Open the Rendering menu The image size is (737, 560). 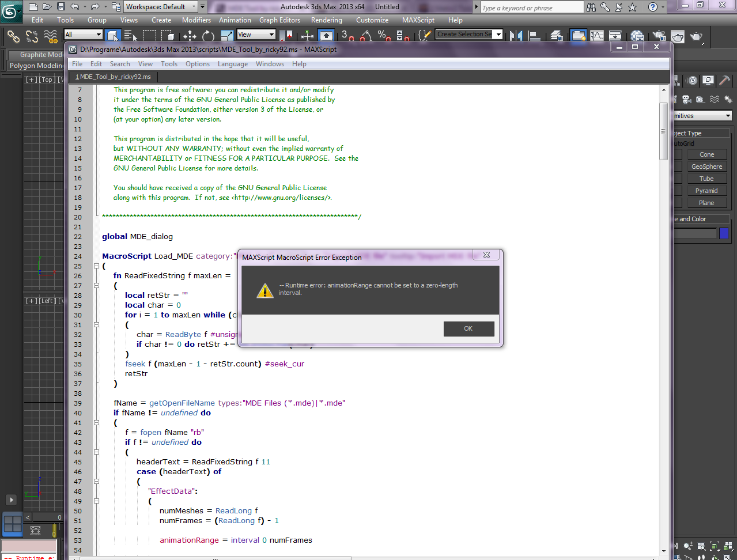tap(326, 20)
